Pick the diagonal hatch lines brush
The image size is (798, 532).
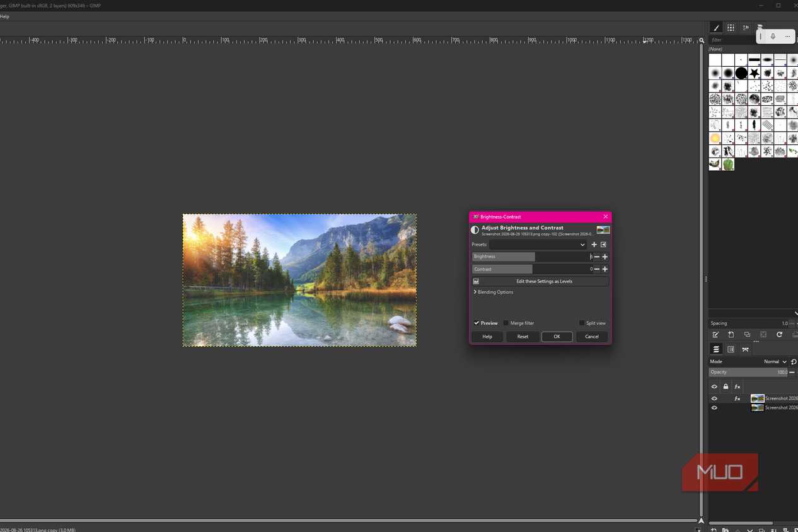point(767,125)
